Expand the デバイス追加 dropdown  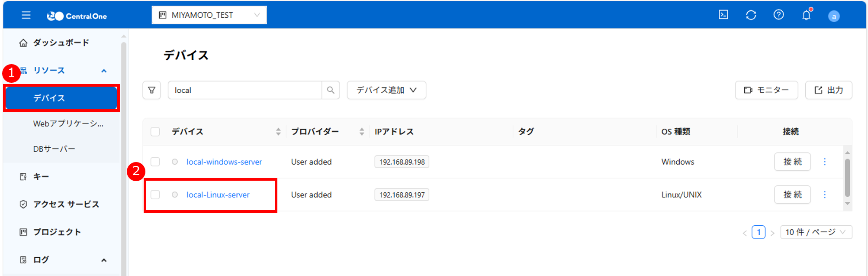coord(386,90)
